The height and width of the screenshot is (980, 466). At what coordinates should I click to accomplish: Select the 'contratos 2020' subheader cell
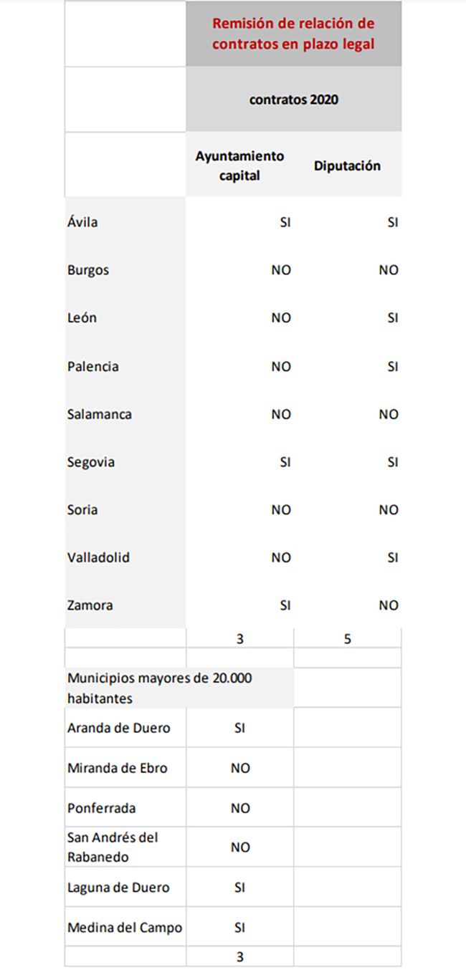click(293, 100)
